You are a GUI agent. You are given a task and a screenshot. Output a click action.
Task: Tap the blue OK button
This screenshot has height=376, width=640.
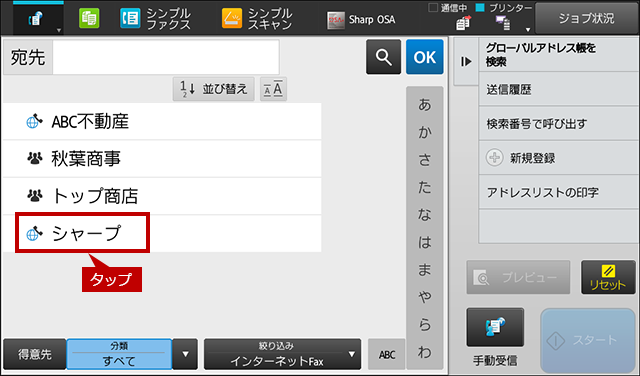click(x=424, y=57)
